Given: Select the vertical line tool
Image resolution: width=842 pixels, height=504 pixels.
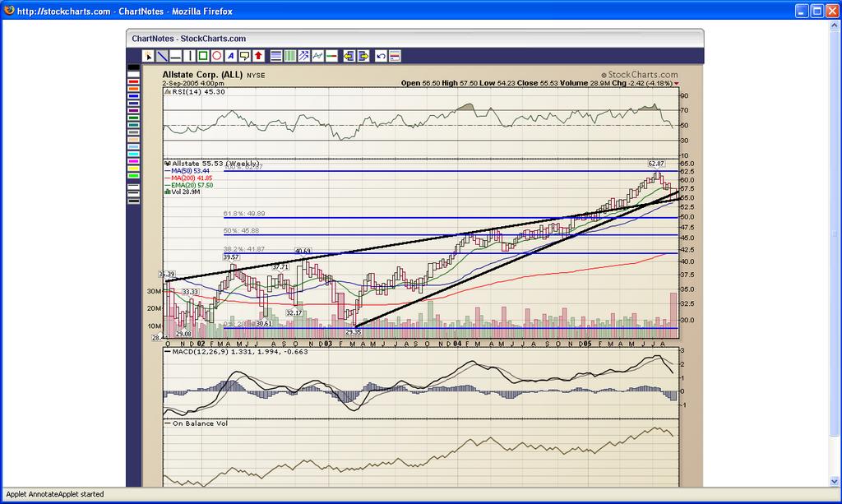Looking at the screenshot, I should click(190, 56).
